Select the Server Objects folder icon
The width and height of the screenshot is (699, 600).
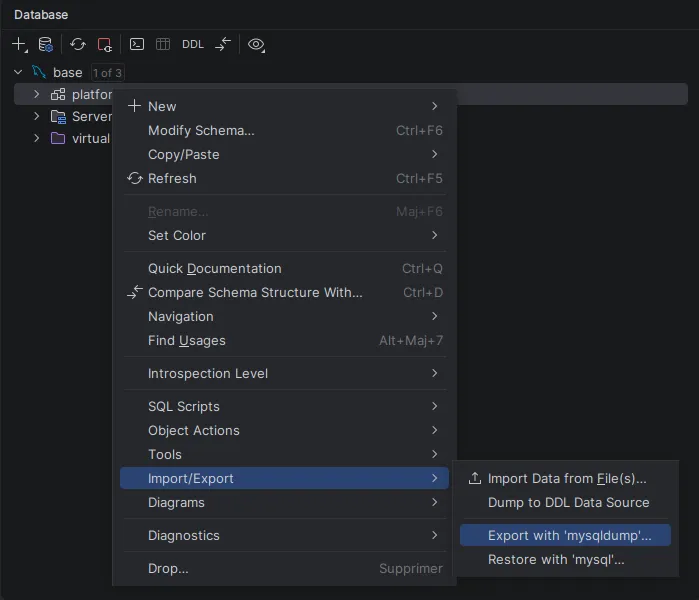58,117
